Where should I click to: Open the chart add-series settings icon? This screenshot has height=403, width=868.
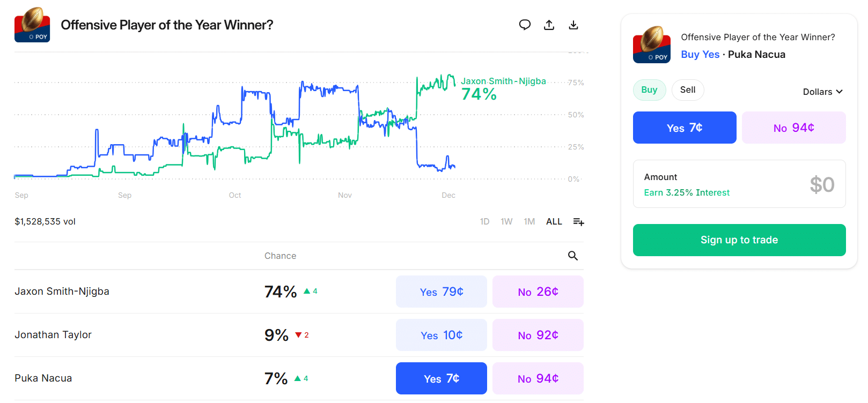point(578,221)
